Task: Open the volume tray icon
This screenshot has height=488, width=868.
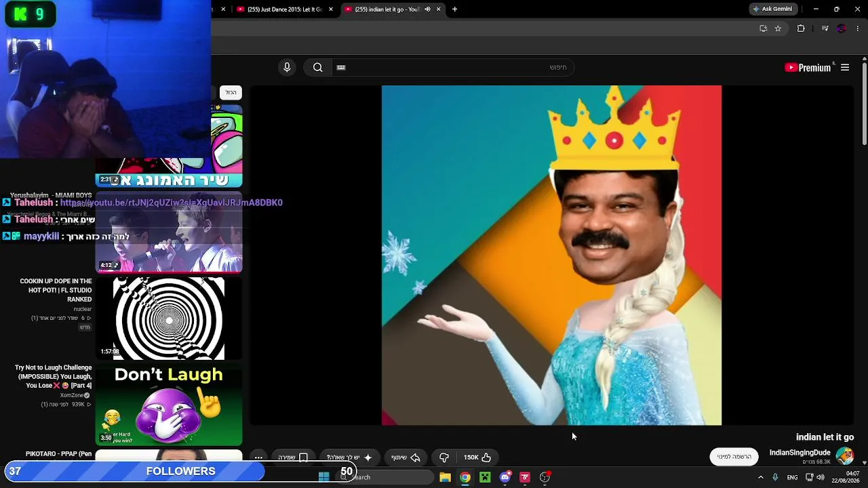Action: click(x=821, y=477)
